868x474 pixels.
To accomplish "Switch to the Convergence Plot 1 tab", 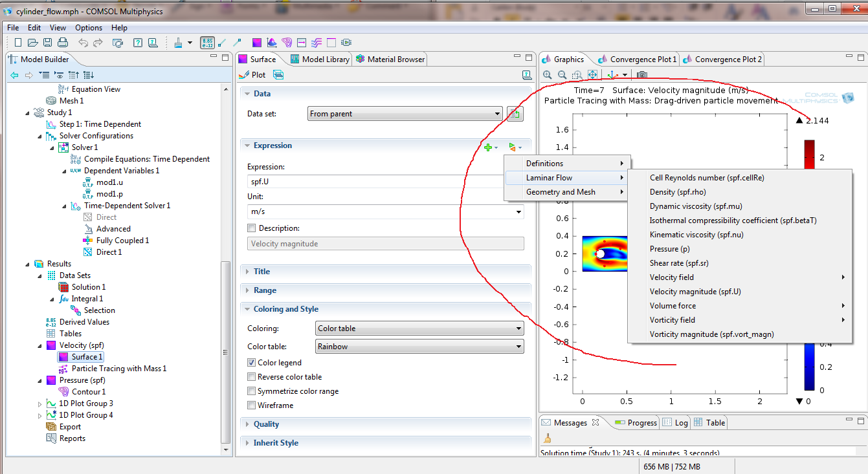I will tap(637, 59).
